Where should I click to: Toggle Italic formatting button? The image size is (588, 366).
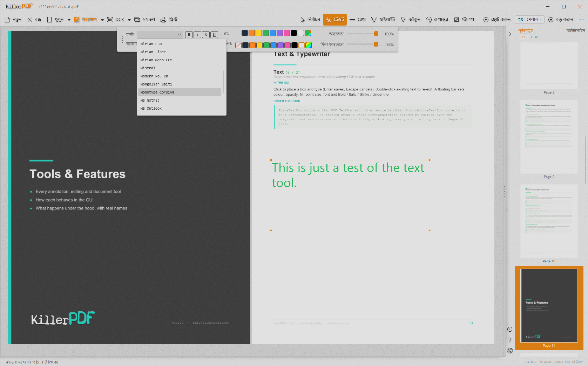pos(197,34)
